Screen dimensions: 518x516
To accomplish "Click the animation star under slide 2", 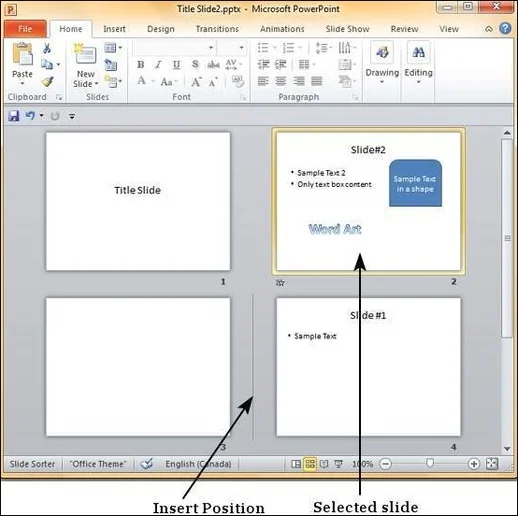I will tap(280, 283).
